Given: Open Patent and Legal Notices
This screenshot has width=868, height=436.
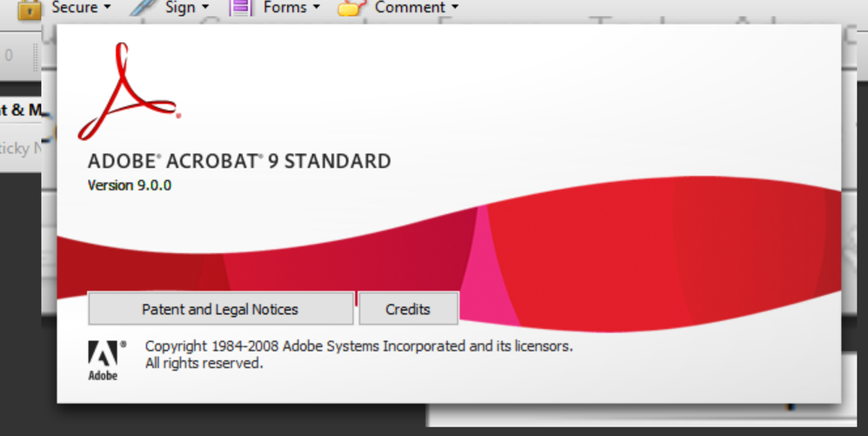Looking at the screenshot, I should tap(221, 309).
